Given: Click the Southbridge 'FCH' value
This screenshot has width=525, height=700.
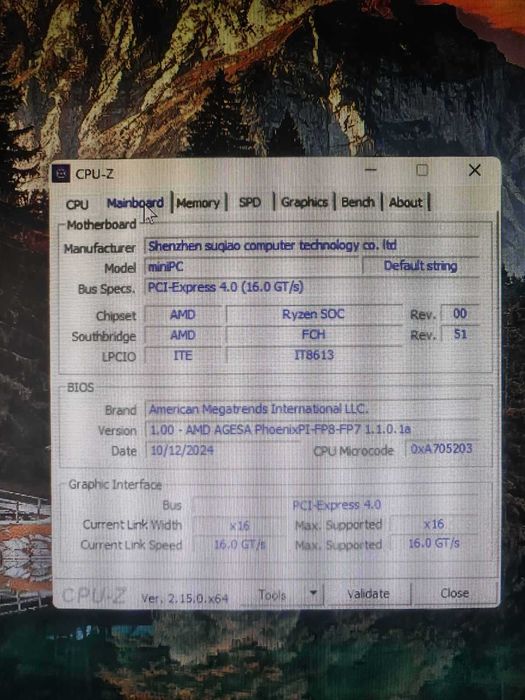Looking at the screenshot, I should [x=313, y=334].
